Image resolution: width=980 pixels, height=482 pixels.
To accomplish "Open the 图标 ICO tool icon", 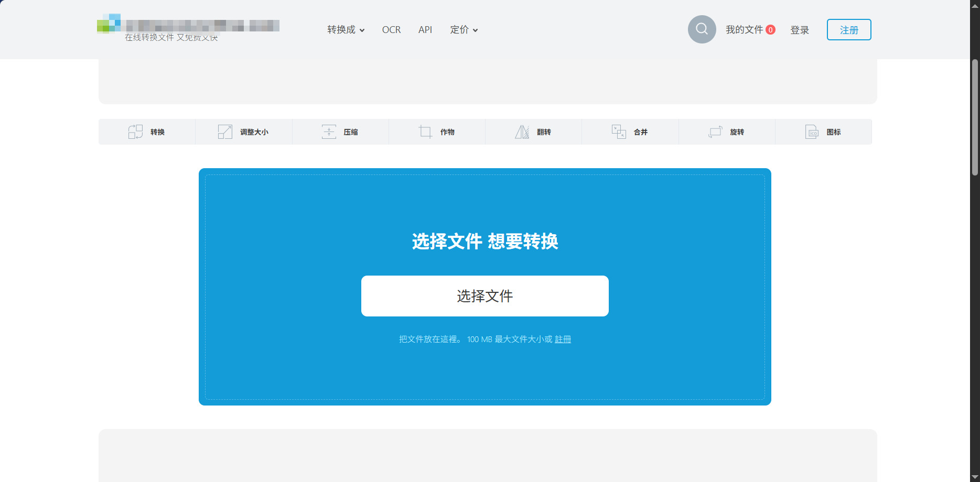I will click(812, 132).
